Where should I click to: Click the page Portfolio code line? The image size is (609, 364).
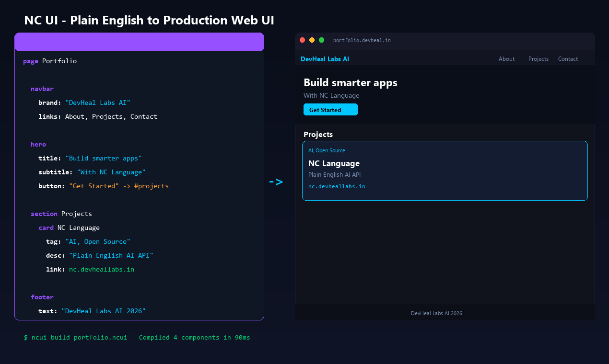pyautogui.click(x=50, y=61)
